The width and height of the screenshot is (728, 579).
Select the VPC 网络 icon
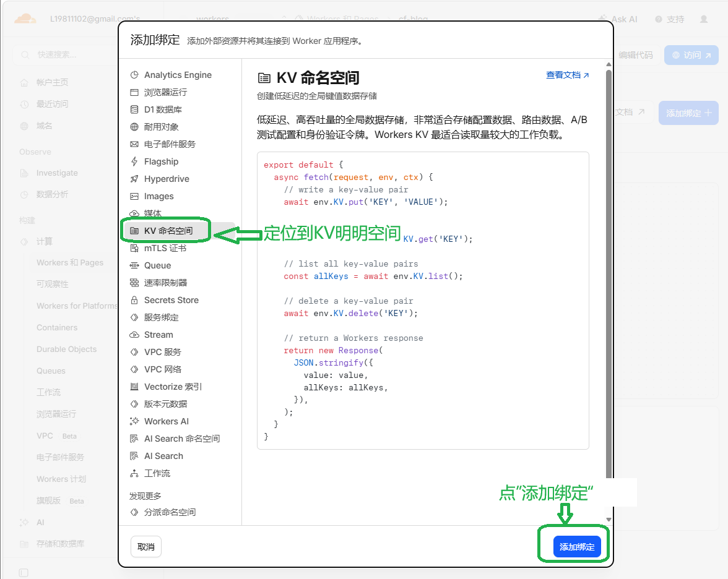click(134, 369)
